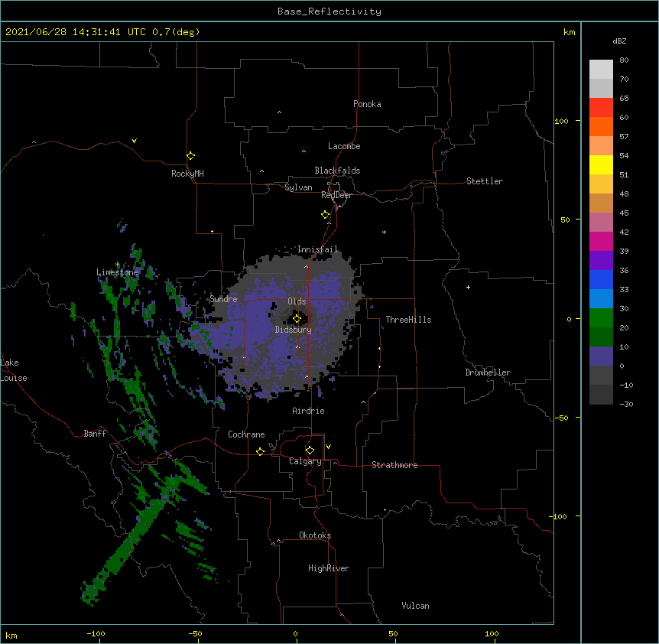The width and height of the screenshot is (659, 644).
Task: Click the 2021/06/28 14:31:41 UTC timestamp
Action: pyautogui.click(x=76, y=32)
